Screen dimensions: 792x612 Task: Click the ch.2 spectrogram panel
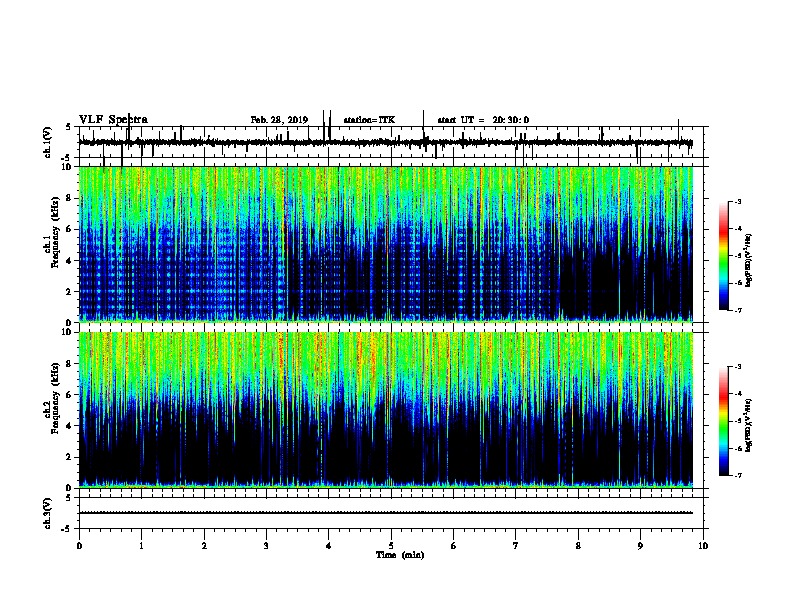click(386, 410)
